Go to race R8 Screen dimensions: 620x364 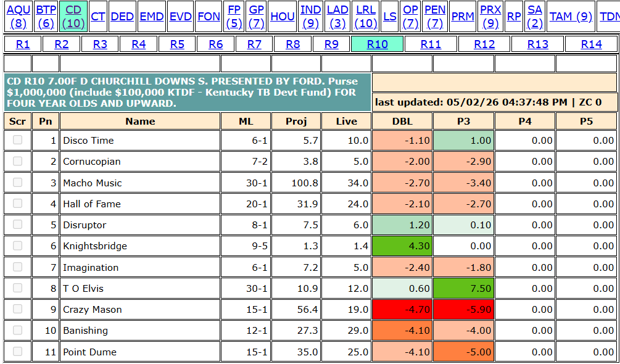292,44
